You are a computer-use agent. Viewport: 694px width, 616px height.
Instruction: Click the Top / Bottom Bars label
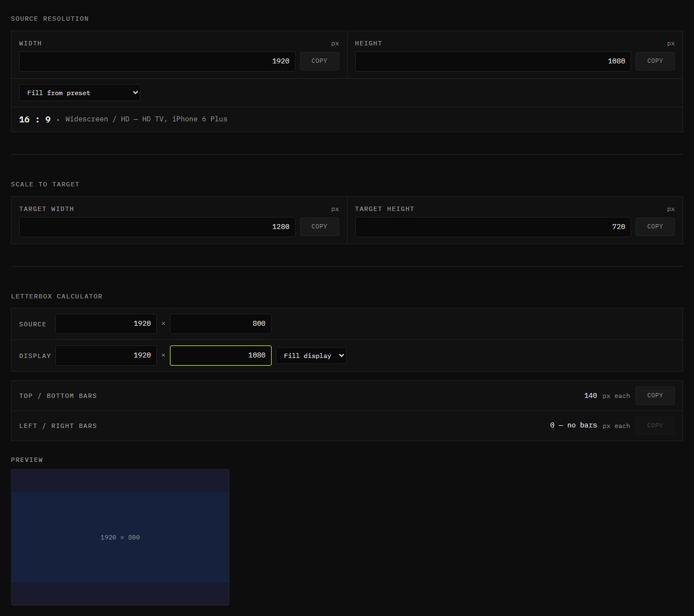pos(58,396)
